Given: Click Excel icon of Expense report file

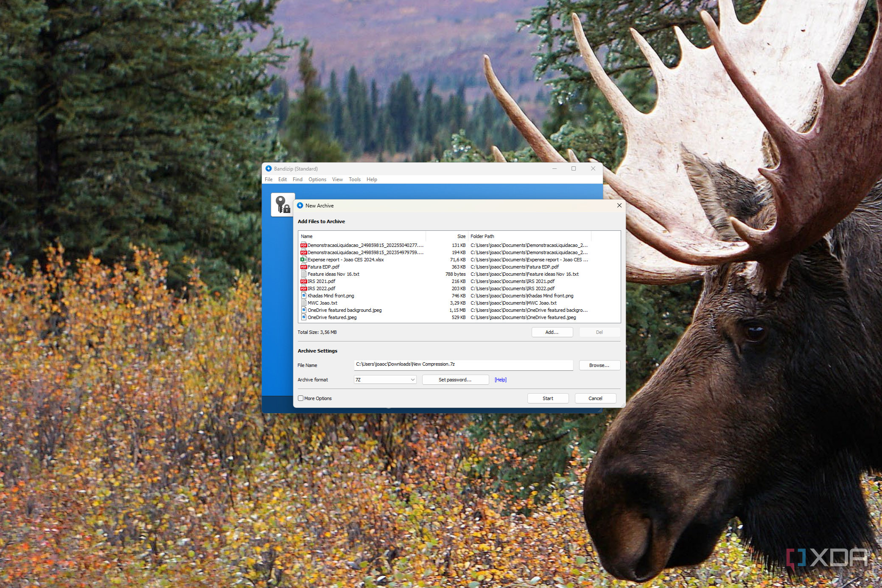Looking at the screenshot, I should (x=303, y=260).
